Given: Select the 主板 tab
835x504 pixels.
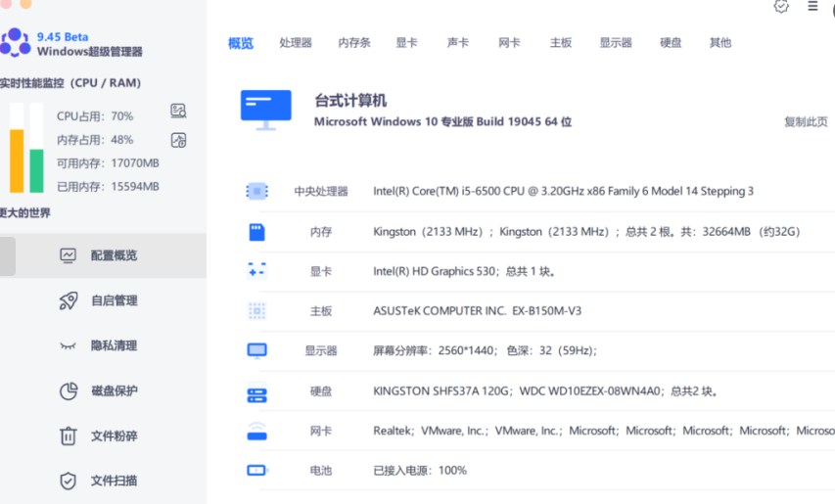Looking at the screenshot, I should 561,43.
